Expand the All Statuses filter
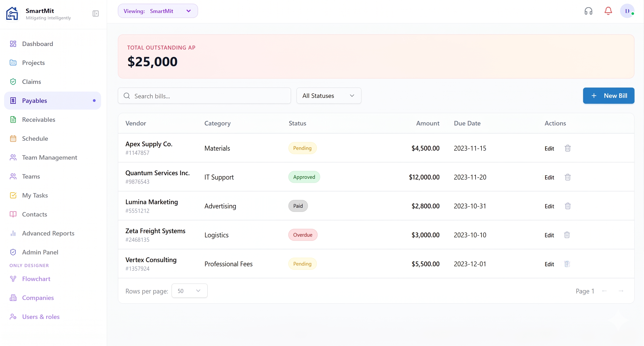This screenshot has height=346, width=644. [328, 96]
